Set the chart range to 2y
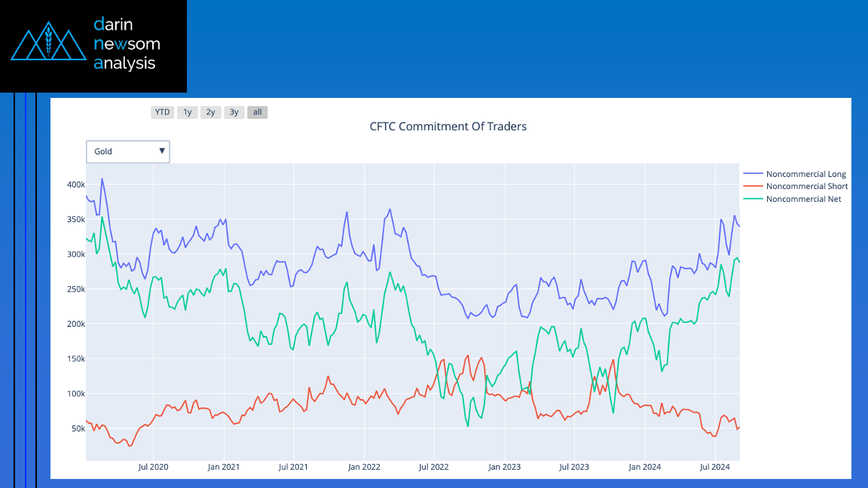The image size is (868, 488). 211,112
